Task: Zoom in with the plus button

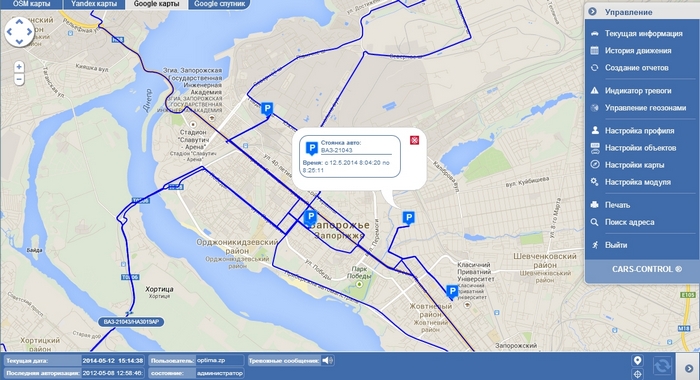Action: [x=19, y=67]
